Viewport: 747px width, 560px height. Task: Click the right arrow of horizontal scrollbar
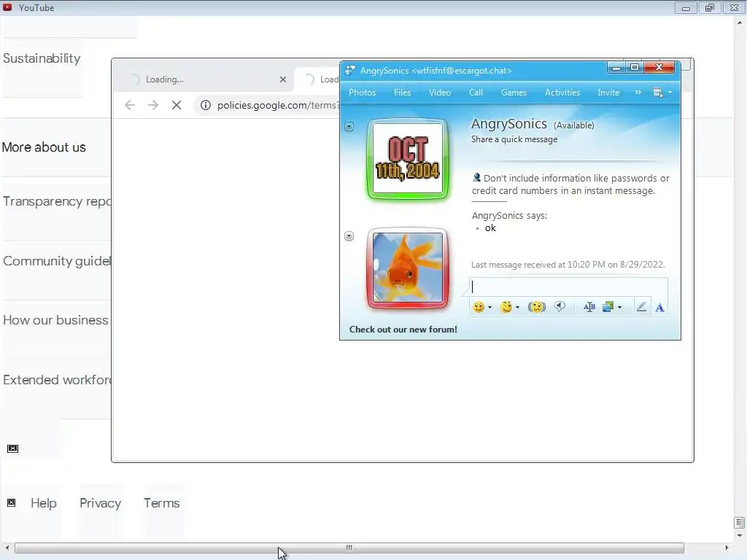coord(727,548)
